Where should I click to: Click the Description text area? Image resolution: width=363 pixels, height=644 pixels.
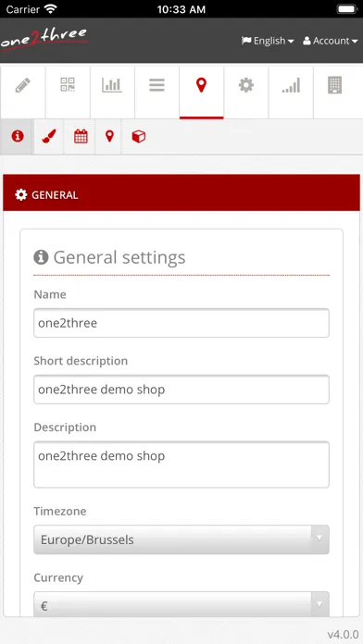point(181,464)
